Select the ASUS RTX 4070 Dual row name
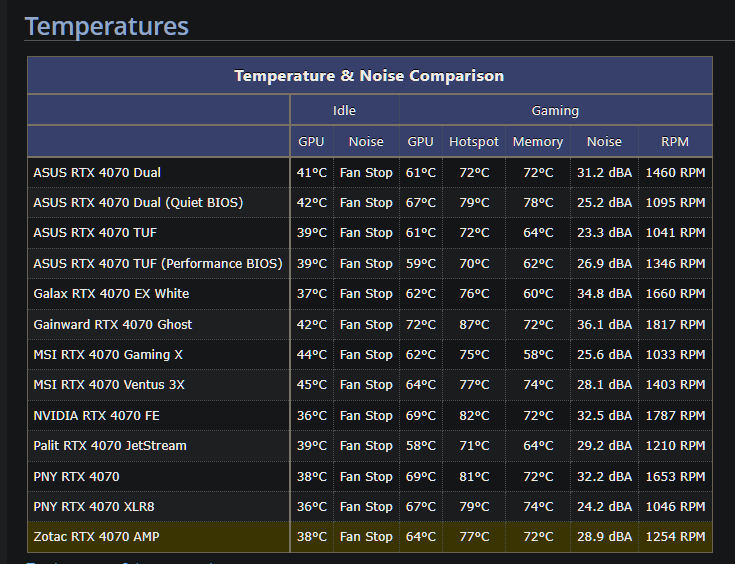This screenshot has height=564, width=735. click(x=97, y=173)
